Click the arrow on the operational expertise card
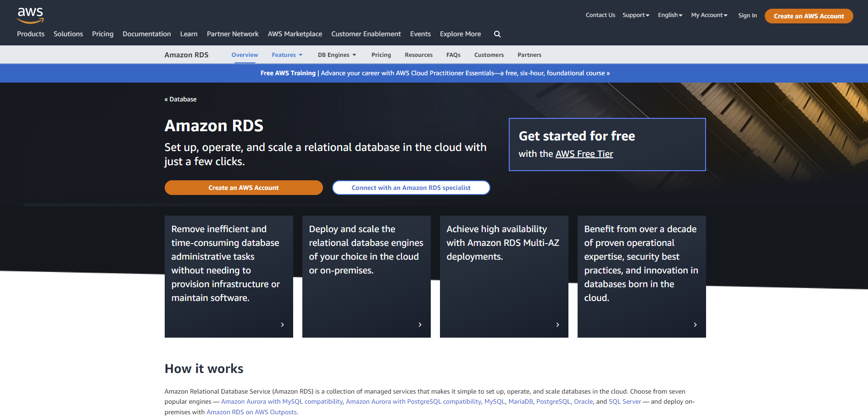This screenshot has height=417, width=868. 695,324
